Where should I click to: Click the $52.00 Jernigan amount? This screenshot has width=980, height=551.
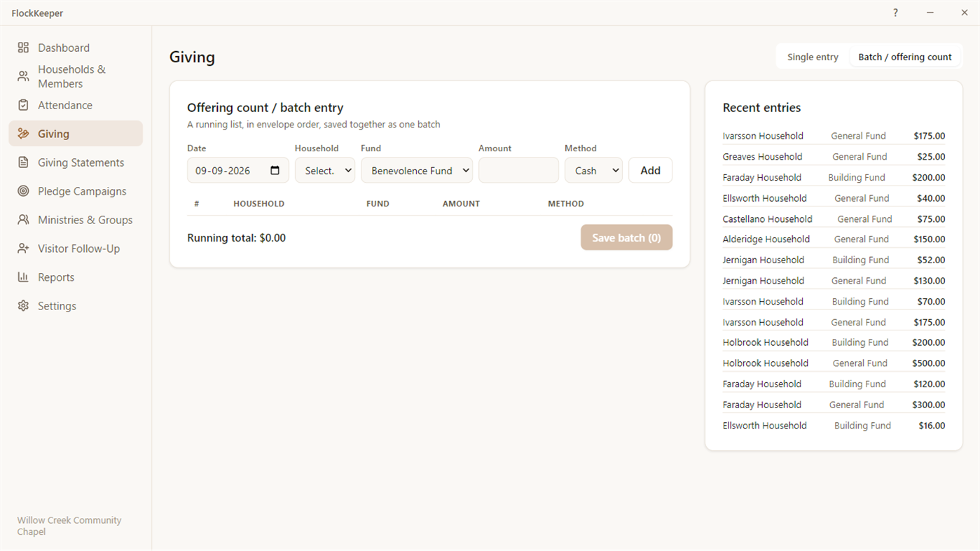(931, 260)
